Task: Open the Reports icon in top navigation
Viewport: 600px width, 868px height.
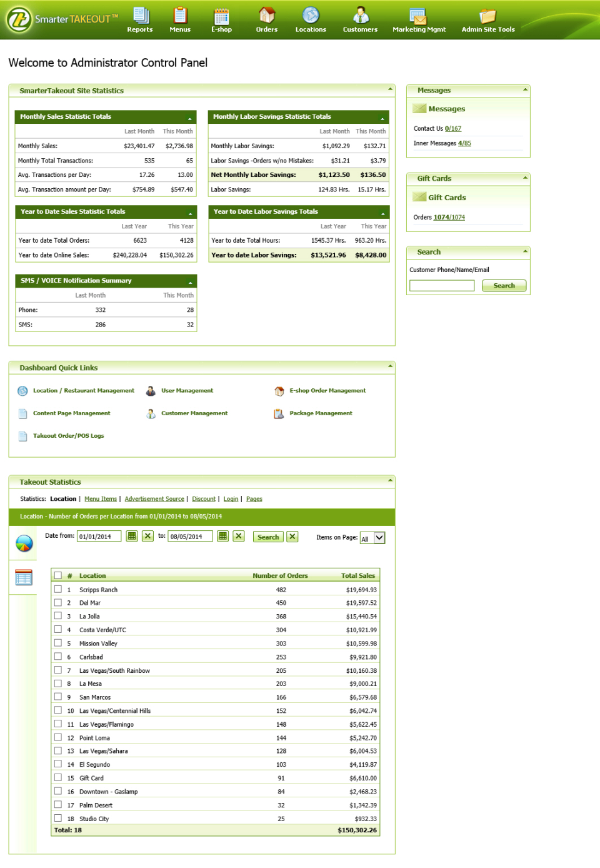Action: coord(141,15)
